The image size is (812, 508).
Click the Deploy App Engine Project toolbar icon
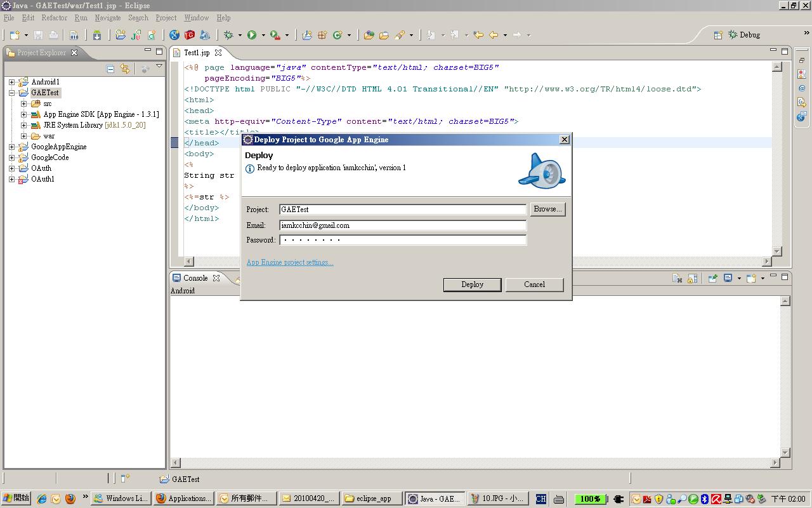tap(205, 35)
